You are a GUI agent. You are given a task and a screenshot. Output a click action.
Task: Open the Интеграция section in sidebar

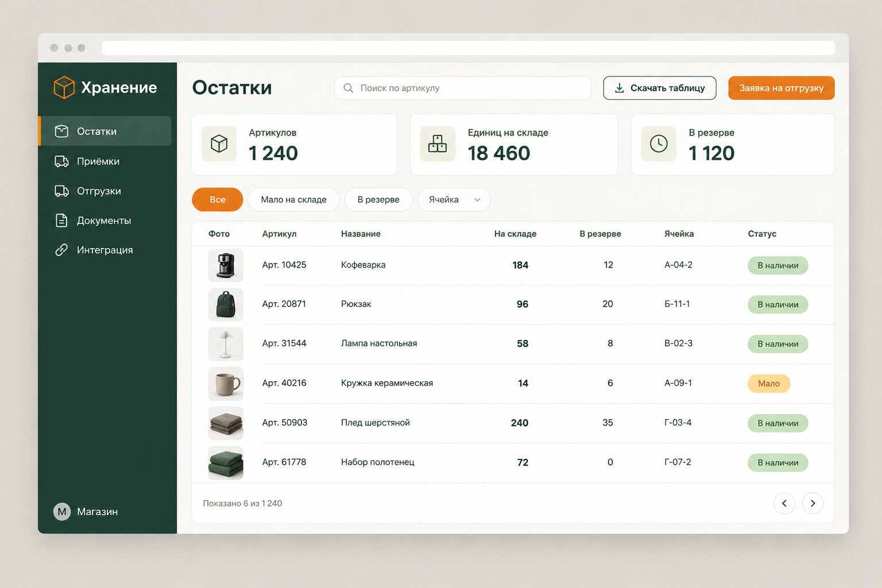106,250
